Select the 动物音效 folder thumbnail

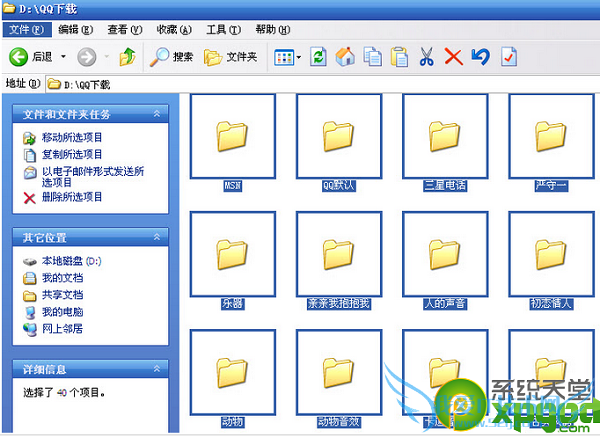click(x=339, y=373)
